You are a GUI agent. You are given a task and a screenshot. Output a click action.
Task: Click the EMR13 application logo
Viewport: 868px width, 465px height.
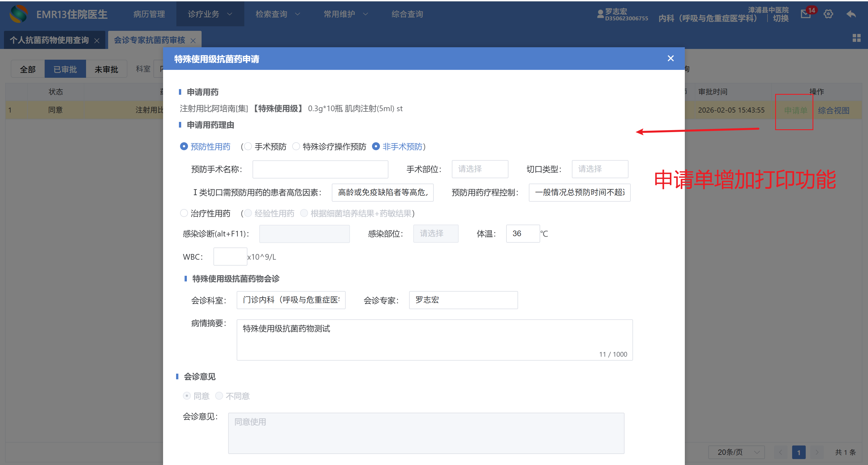pos(19,14)
